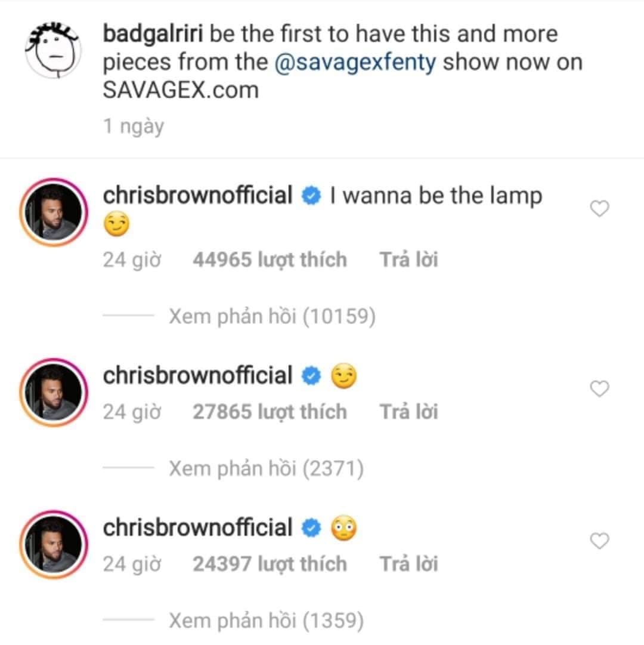This screenshot has height=645, width=644.
Task: View who liked the 44965-likes comment
Action: point(270,260)
